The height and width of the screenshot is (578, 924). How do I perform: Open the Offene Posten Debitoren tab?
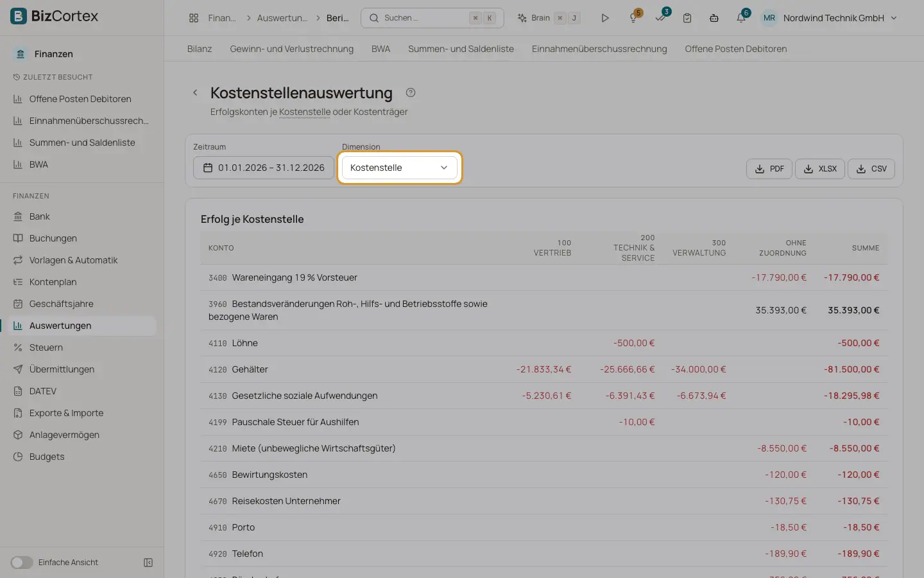736,49
